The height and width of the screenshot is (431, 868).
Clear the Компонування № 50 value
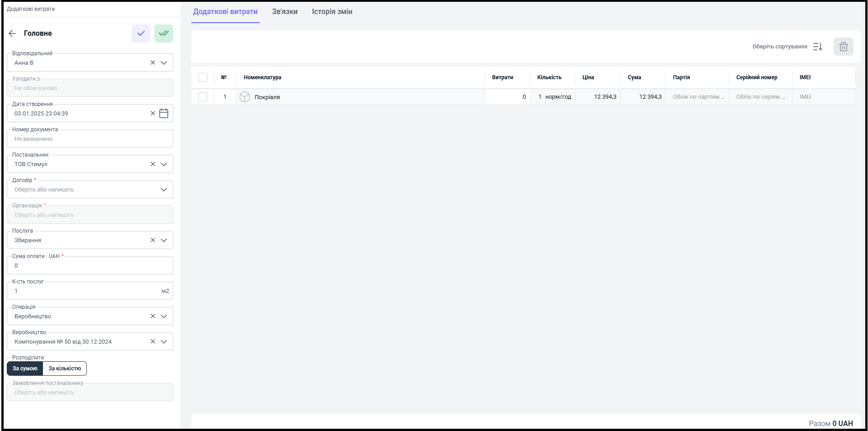point(153,342)
